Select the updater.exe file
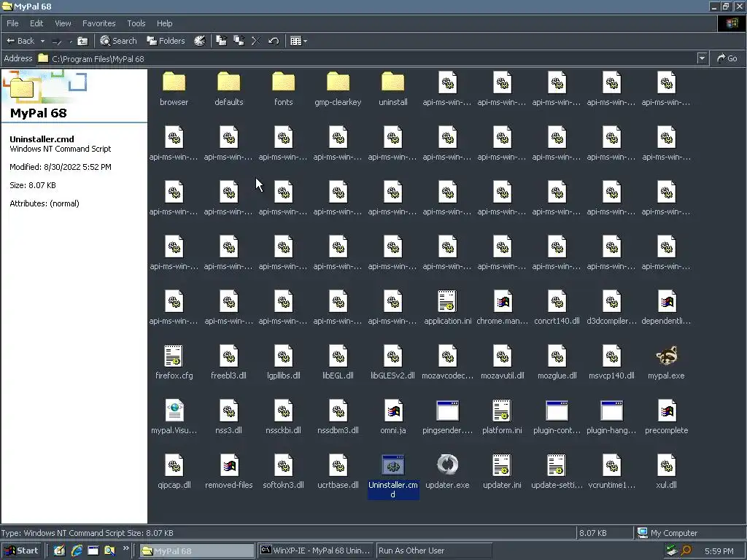Viewport: 747px width, 560px height. pos(447,472)
